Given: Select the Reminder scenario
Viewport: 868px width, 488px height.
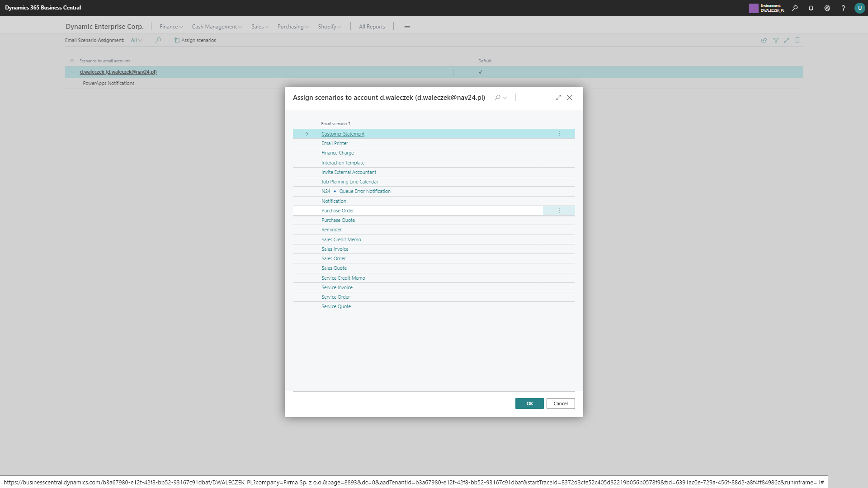Looking at the screenshot, I should point(331,230).
